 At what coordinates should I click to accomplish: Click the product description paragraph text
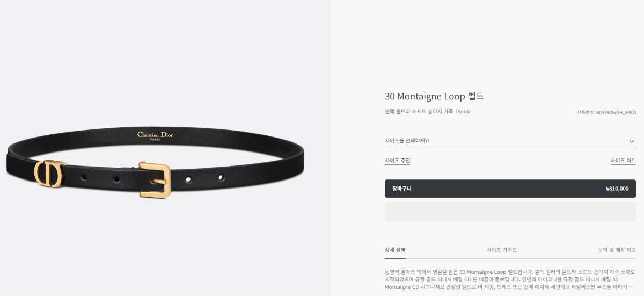pyautogui.click(x=510, y=279)
